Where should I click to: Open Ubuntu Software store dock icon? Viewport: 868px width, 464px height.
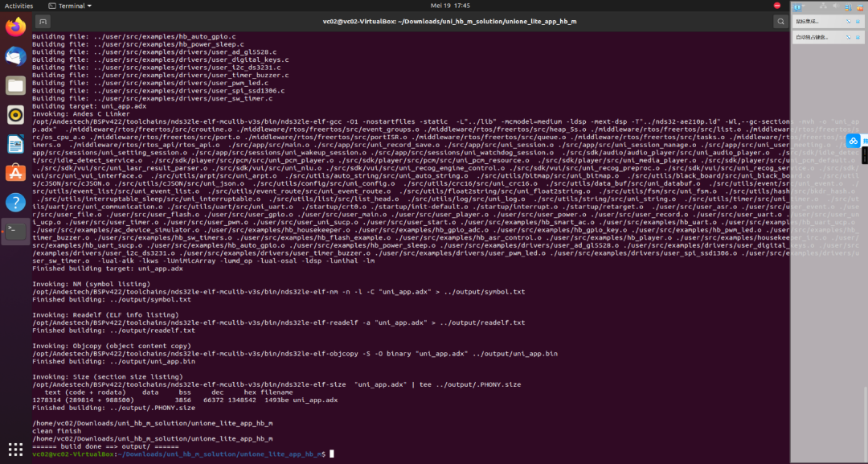coord(15,173)
